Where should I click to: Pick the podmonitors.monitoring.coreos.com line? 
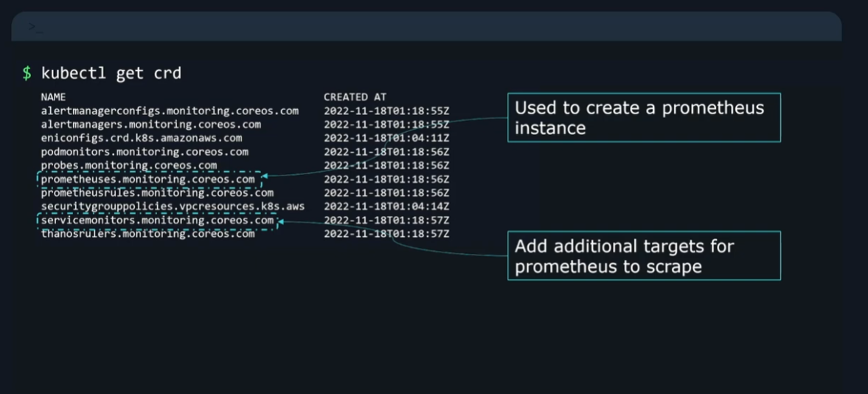(x=145, y=152)
